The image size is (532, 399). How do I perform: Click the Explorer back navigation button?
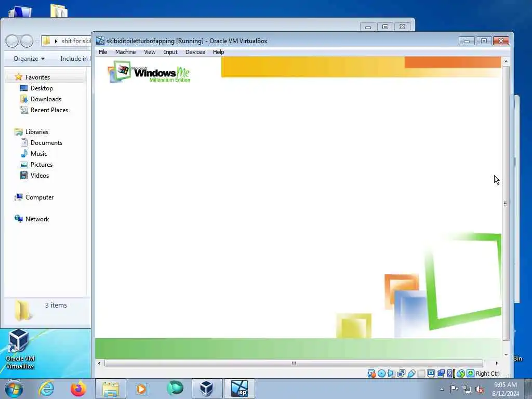click(x=12, y=41)
